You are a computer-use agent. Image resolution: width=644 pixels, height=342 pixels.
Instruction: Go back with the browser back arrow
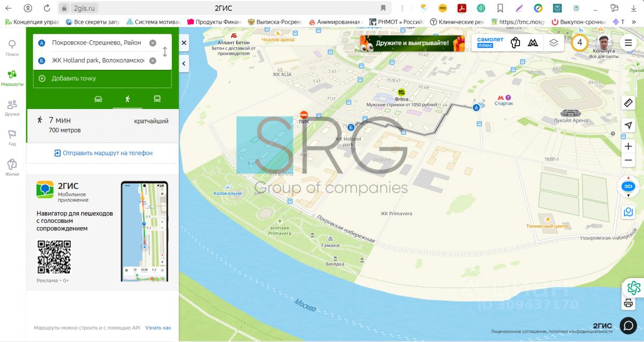9,8
